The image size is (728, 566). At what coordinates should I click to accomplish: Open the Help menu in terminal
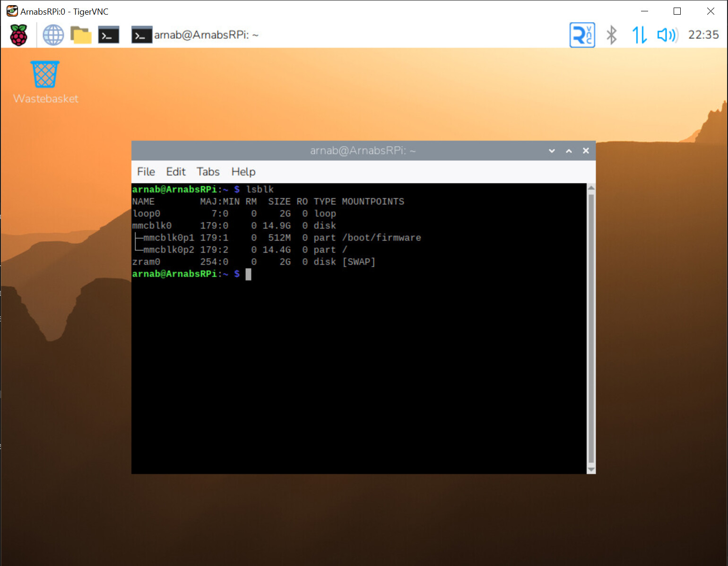pos(243,172)
